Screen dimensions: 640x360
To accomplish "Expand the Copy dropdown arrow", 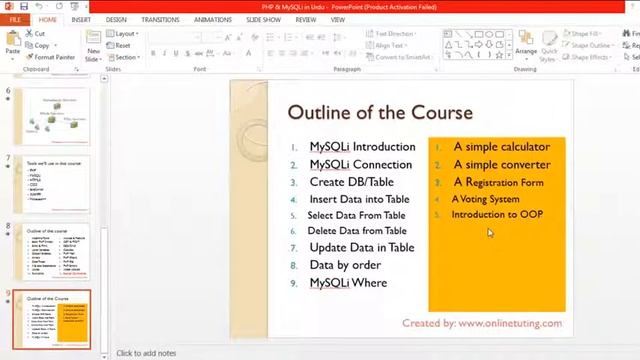I will coord(56,45).
